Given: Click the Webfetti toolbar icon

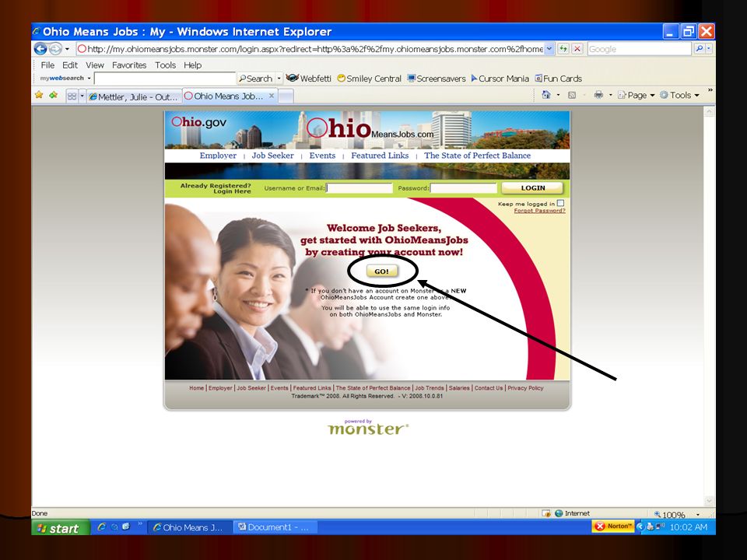Looking at the screenshot, I should 292,78.
